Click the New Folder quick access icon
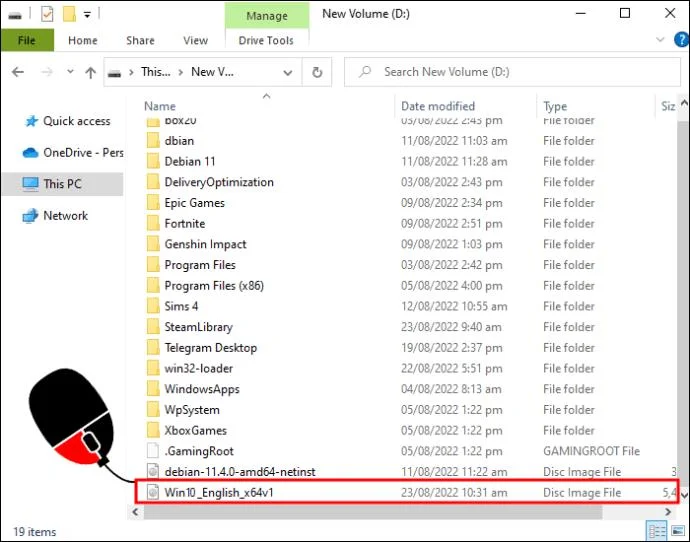690x542 pixels. tap(69, 14)
